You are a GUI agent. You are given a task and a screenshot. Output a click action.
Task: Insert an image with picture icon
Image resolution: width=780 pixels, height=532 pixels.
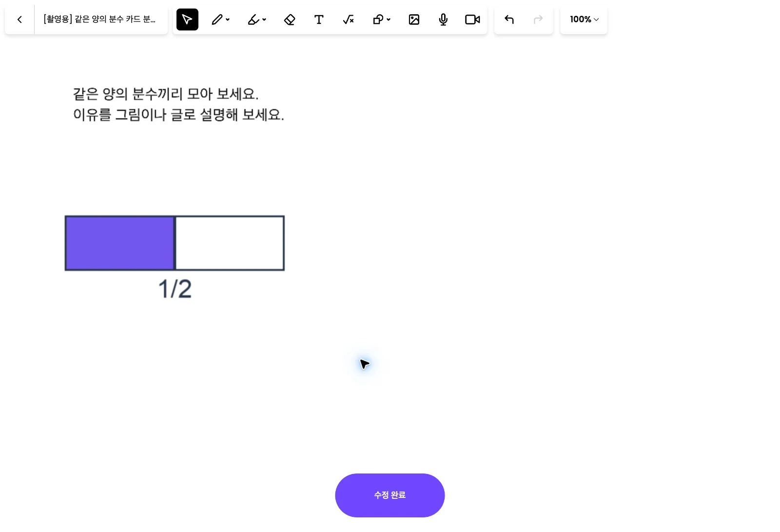(414, 20)
